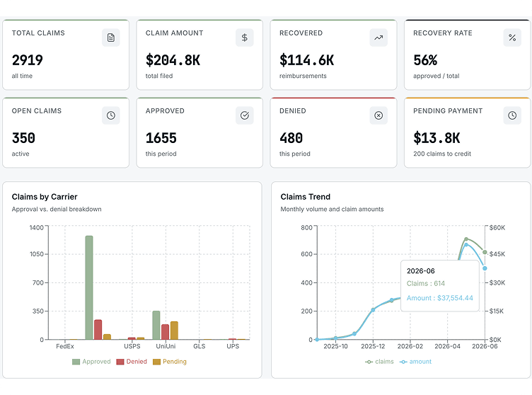Toggle the amount line in trend legend

[x=415, y=362]
